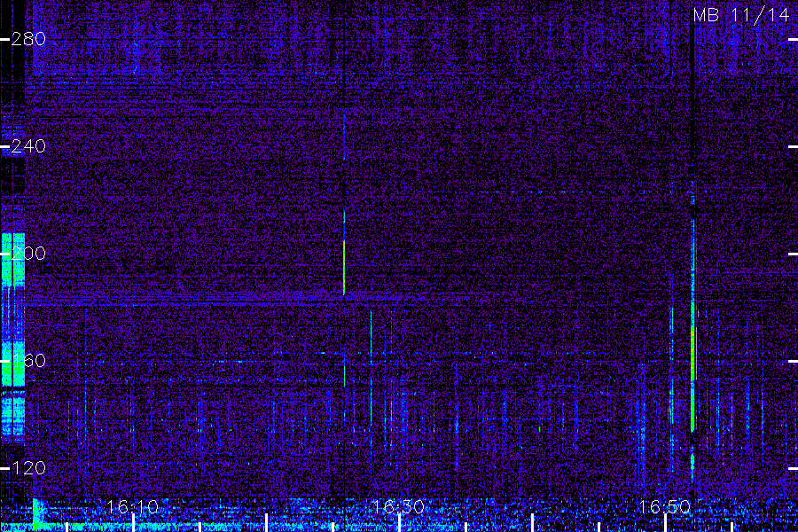Image resolution: width=798 pixels, height=532 pixels.
Task: Click the 16:10 time label
Action: click(x=133, y=507)
